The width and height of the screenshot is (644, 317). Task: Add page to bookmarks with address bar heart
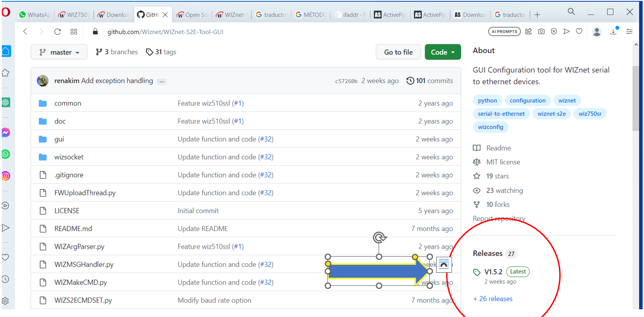click(x=579, y=32)
